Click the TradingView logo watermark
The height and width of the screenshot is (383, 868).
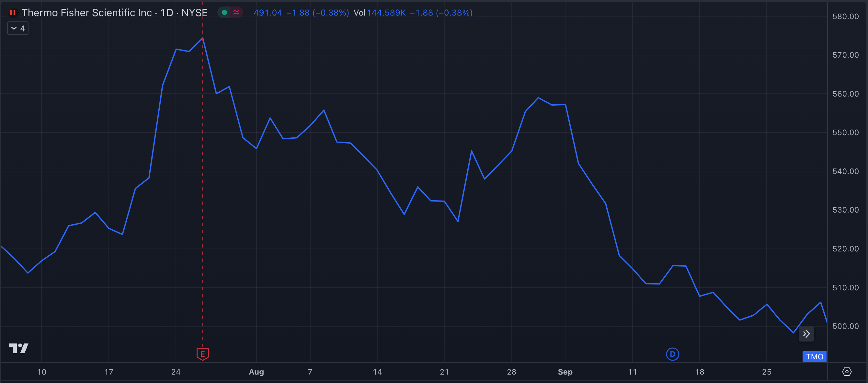coord(19,349)
